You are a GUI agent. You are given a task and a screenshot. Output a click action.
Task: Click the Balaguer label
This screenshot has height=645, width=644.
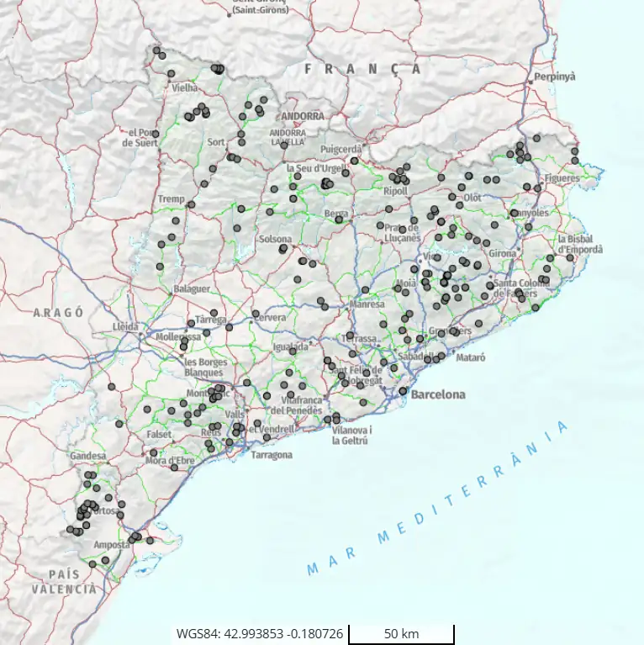(x=191, y=288)
